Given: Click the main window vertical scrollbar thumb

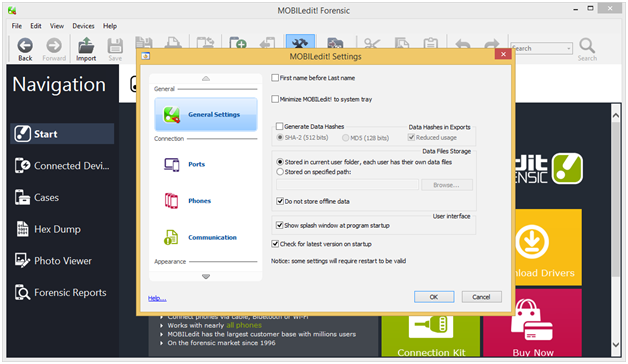Looking at the screenshot, I should (x=616, y=200).
